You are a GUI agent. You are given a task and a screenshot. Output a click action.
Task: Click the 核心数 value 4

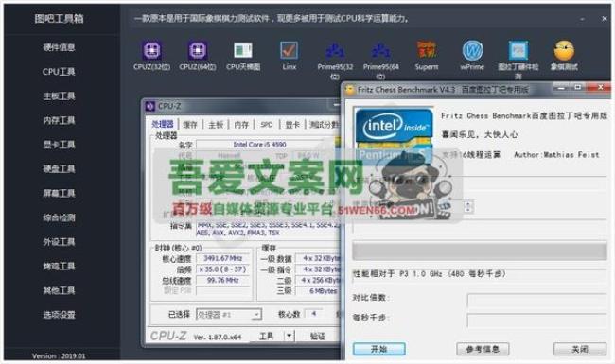pyautogui.click(x=314, y=314)
